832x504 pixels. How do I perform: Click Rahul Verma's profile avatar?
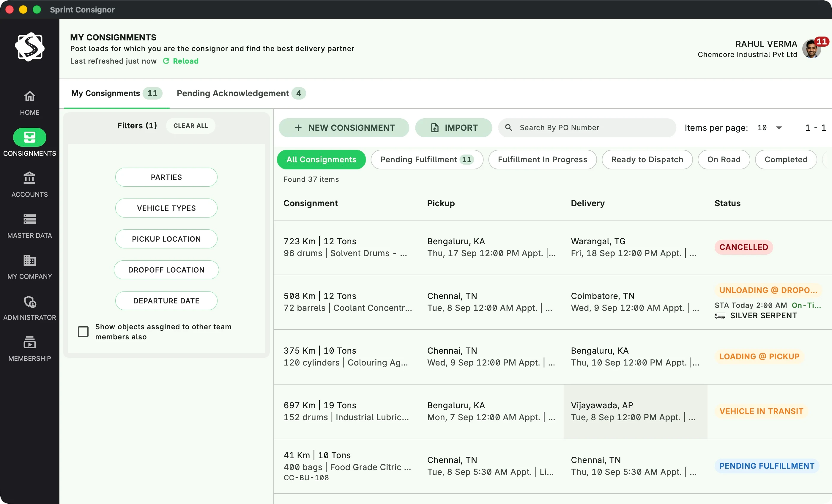812,49
